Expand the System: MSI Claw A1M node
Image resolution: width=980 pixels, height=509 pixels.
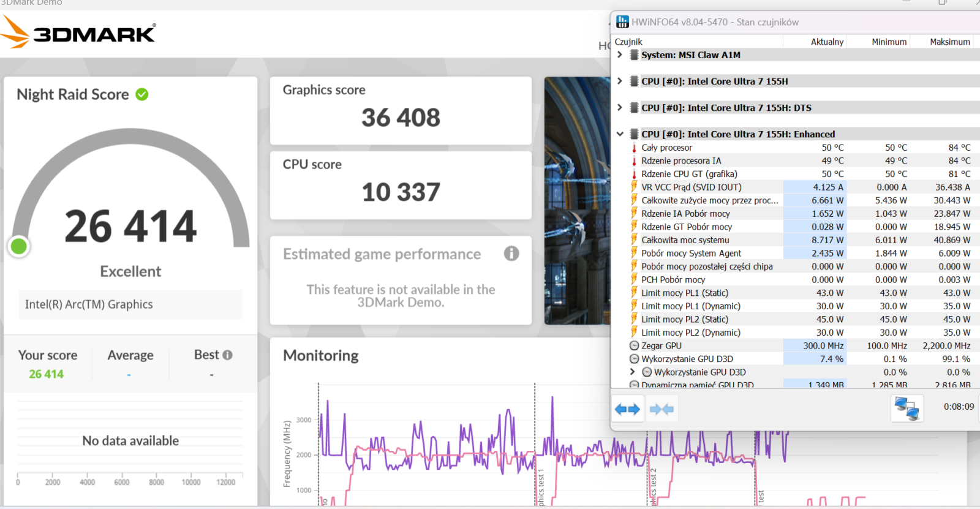[x=620, y=55]
